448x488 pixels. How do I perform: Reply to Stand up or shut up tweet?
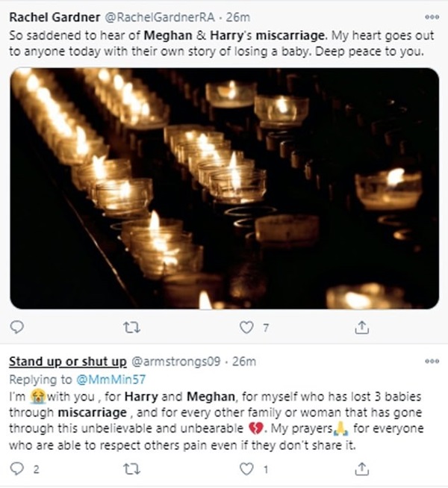(16, 469)
